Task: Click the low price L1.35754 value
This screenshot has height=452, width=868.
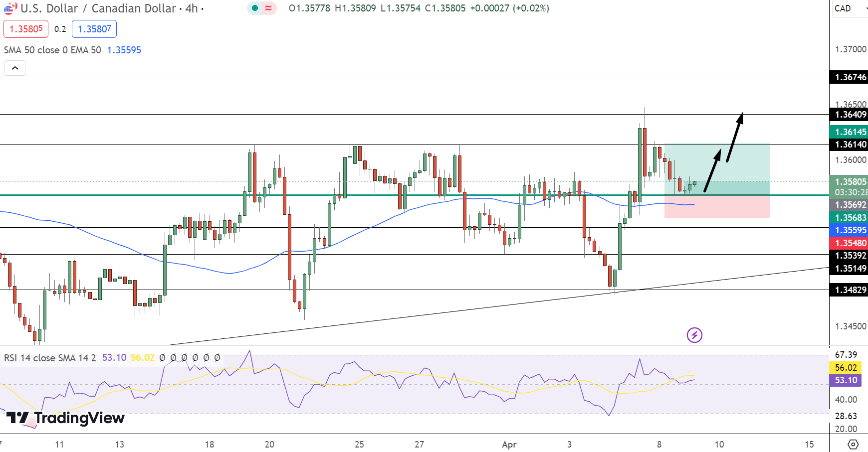Action: [401, 8]
